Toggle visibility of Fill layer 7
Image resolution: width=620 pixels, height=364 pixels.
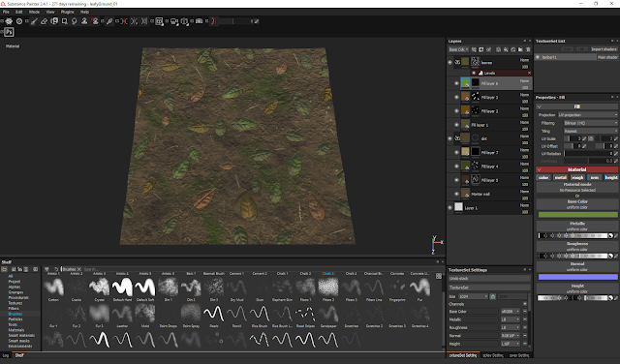click(x=456, y=152)
